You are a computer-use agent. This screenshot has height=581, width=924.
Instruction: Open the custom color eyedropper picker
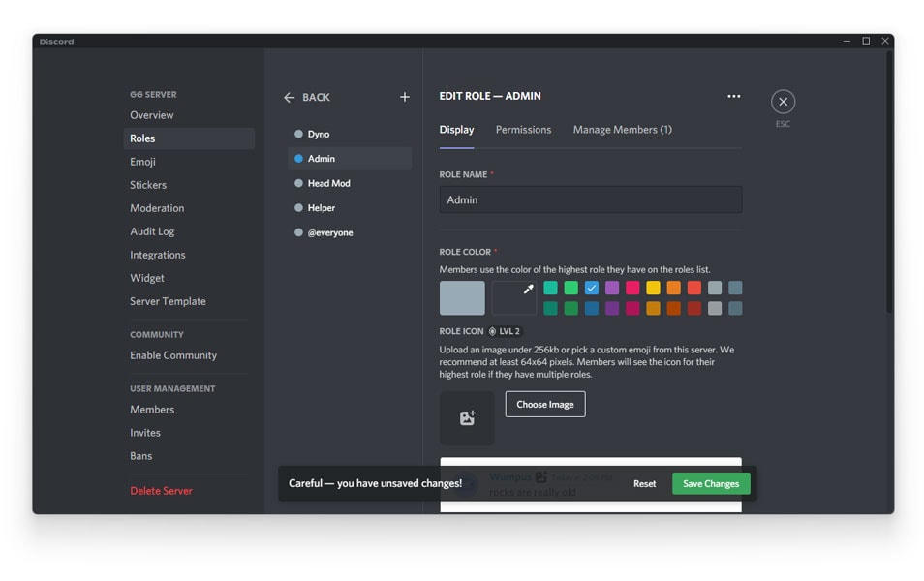514,297
